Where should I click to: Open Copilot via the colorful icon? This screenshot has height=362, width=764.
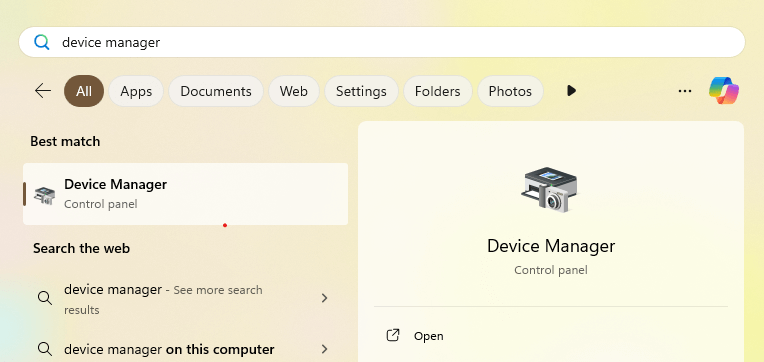pos(724,91)
